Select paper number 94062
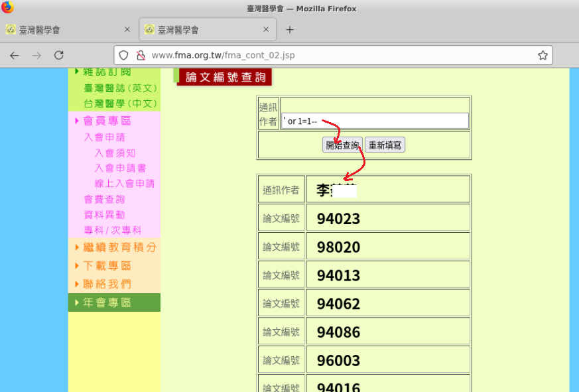Viewport: 579px width, 392px height. 338,304
